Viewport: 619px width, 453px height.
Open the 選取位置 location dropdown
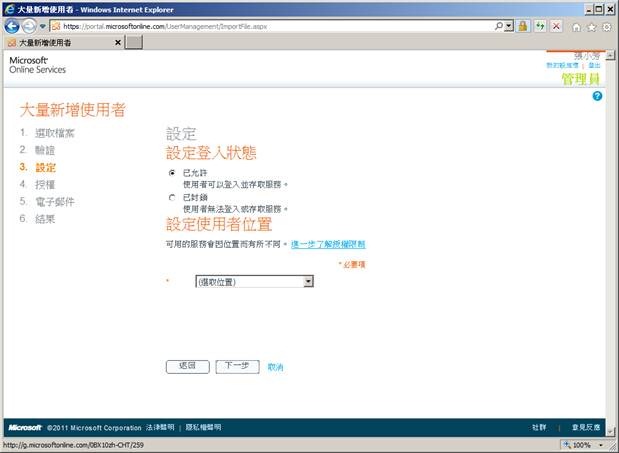coord(255,281)
